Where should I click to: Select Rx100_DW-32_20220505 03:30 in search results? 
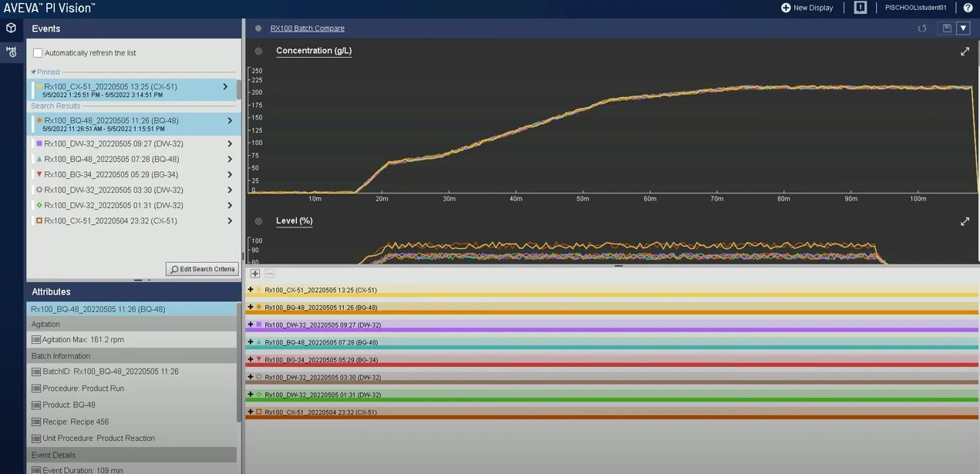tap(113, 190)
